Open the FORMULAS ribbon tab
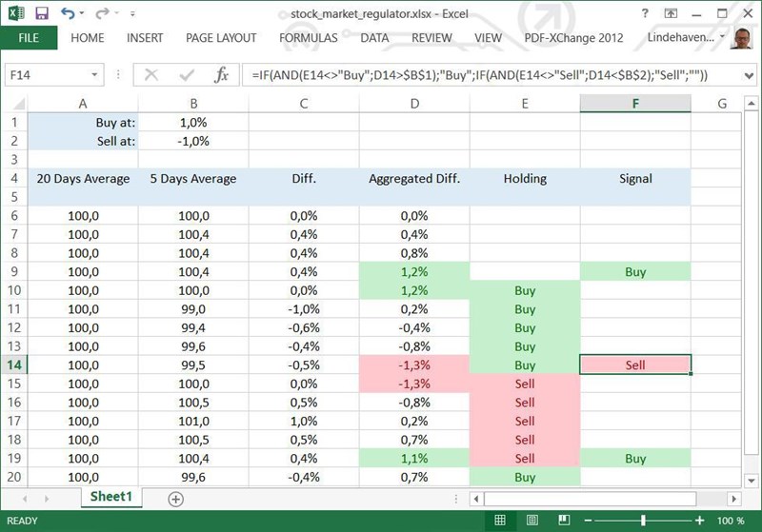Viewport: 762px width, 532px height. click(x=308, y=38)
